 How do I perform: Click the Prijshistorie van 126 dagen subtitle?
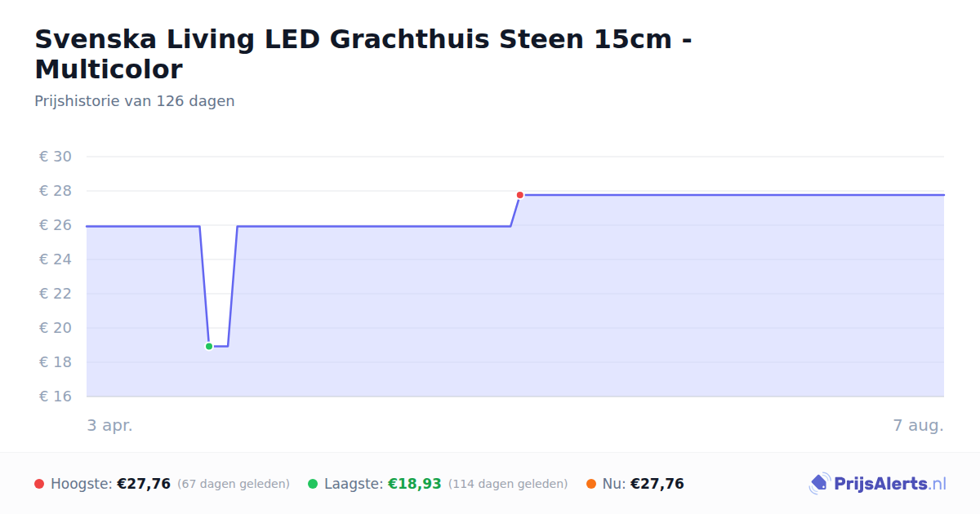pyautogui.click(x=135, y=101)
